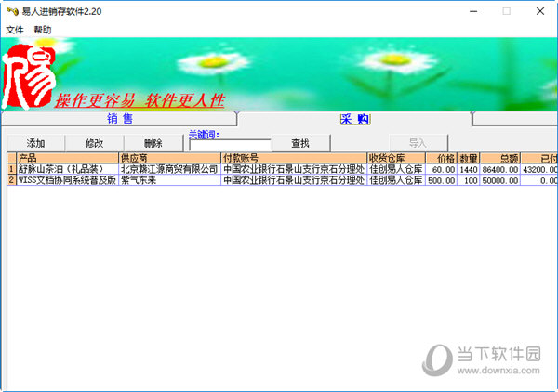This screenshot has height=392, width=558.
Task: Select row 1 佳创易人仓库 cell
Action: [x=396, y=169]
